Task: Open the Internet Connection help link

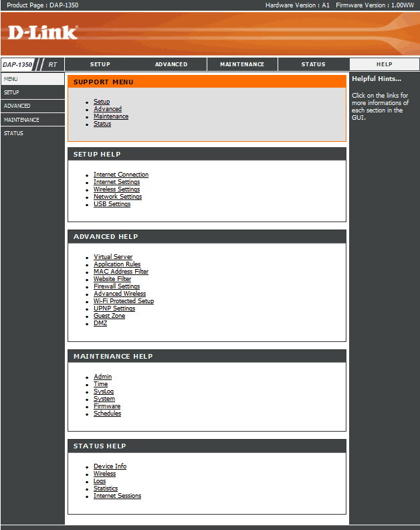Action: tap(121, 175)
